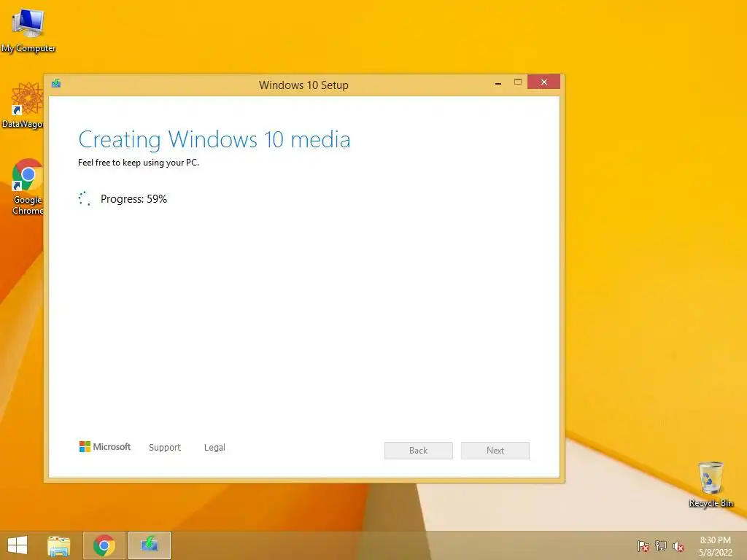
Task: Open My Computer desktop icon
Action: point(28,29)
